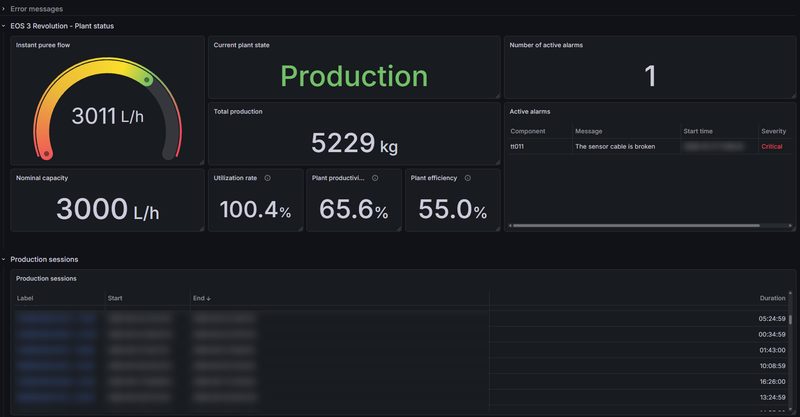
Task: Sort sessions by the Start column
Action: coord(115,298)
